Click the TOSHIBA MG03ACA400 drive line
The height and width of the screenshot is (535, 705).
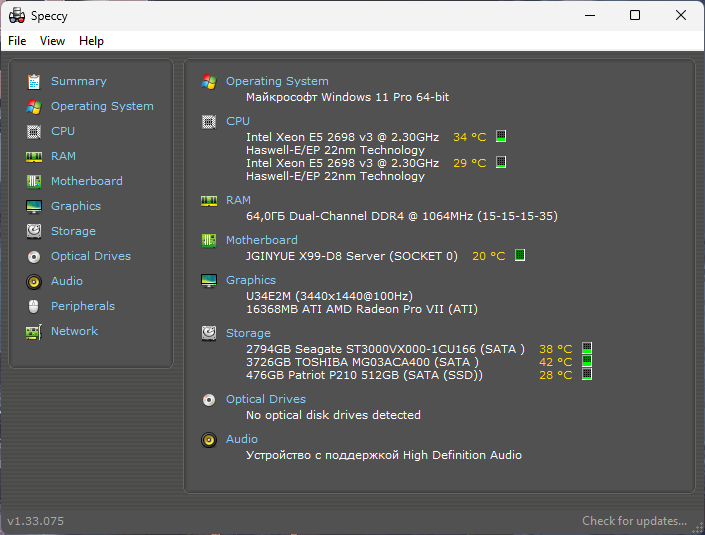click(362, 362)
